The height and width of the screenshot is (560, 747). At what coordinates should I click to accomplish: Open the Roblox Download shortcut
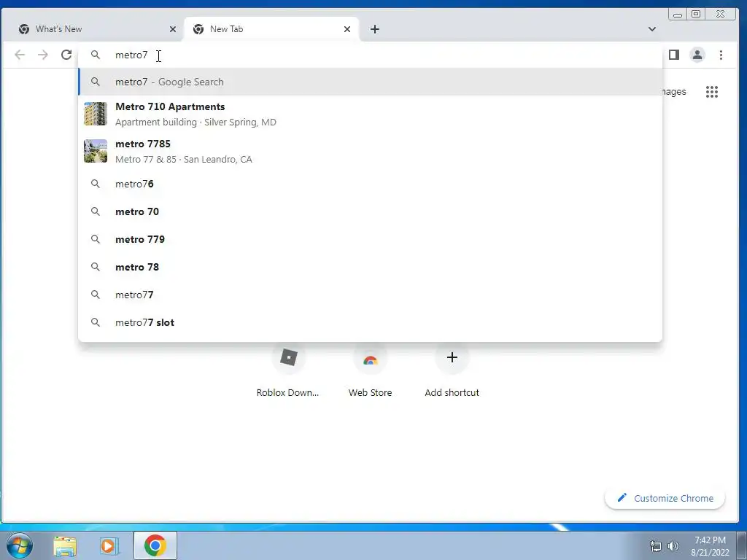pos(287,371)
